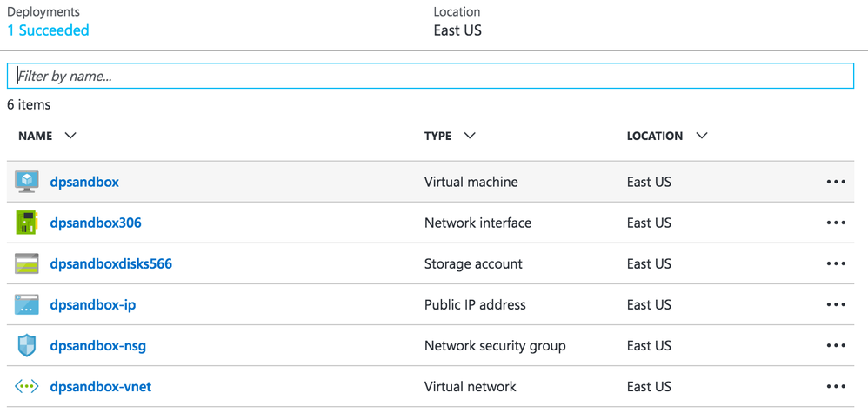Image resolution: width=868 pixels, height=413 pixels.
Task: Open the more-options ellipsis for the dpsandbox row
Action: [836, 182]
